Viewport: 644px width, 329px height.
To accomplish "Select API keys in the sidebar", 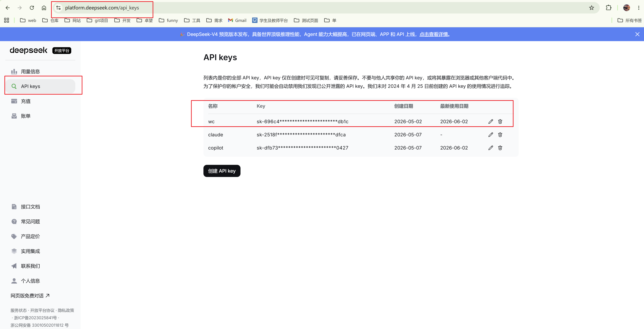I will tap(40, 86).
